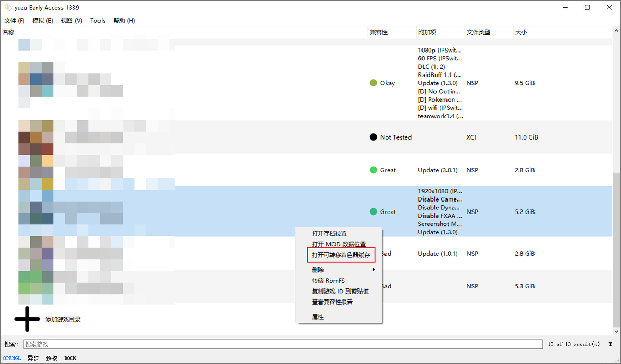621x364 pixels.
Task: Toggle DOCK mode in status bar
Action: pos(70,358)
